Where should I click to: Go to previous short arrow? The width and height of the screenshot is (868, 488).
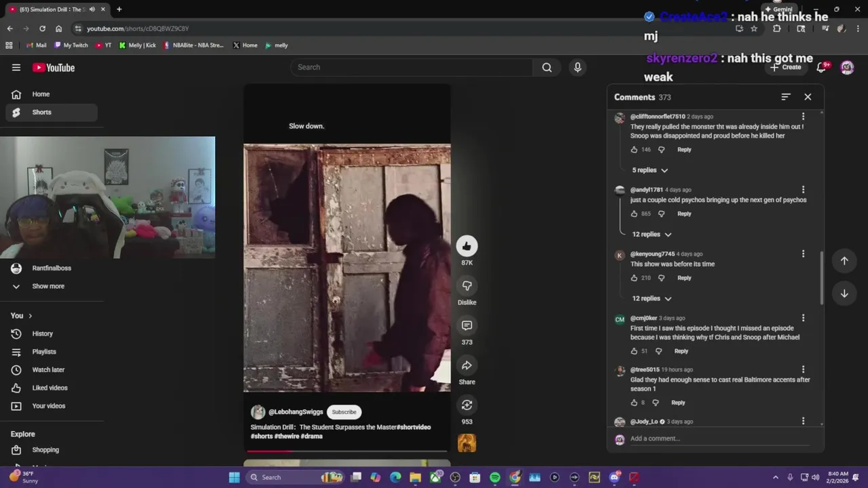click(x=844, y=261)
